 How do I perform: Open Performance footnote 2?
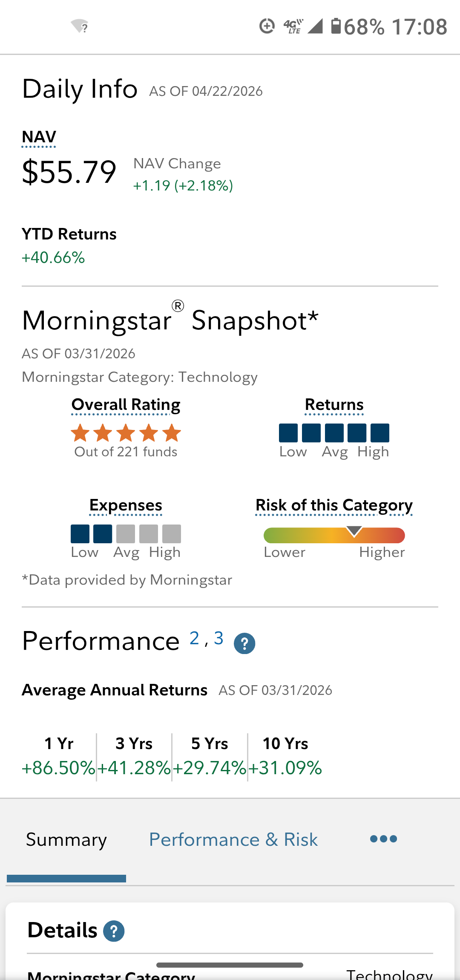coord(194,638)
